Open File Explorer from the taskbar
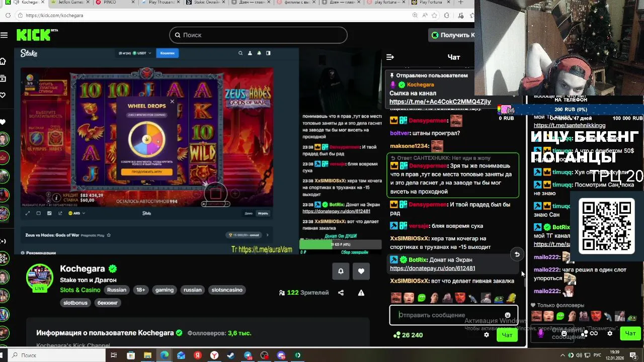Viewport: 644px width, 362px height. (147, 355)
